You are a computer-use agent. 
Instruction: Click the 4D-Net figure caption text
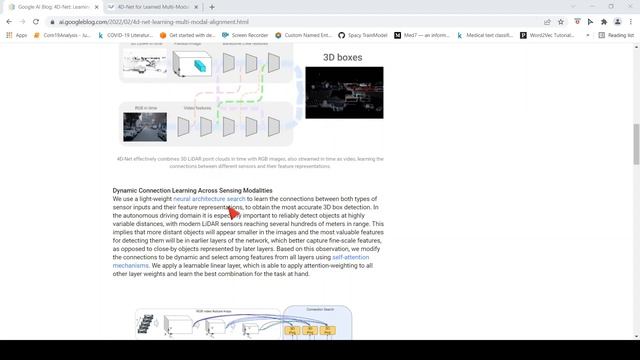point(250,162)
